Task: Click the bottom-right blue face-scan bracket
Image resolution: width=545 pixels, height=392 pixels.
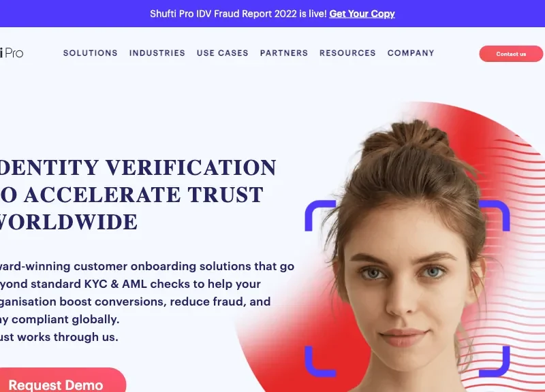Action: (x=495, y=363)
